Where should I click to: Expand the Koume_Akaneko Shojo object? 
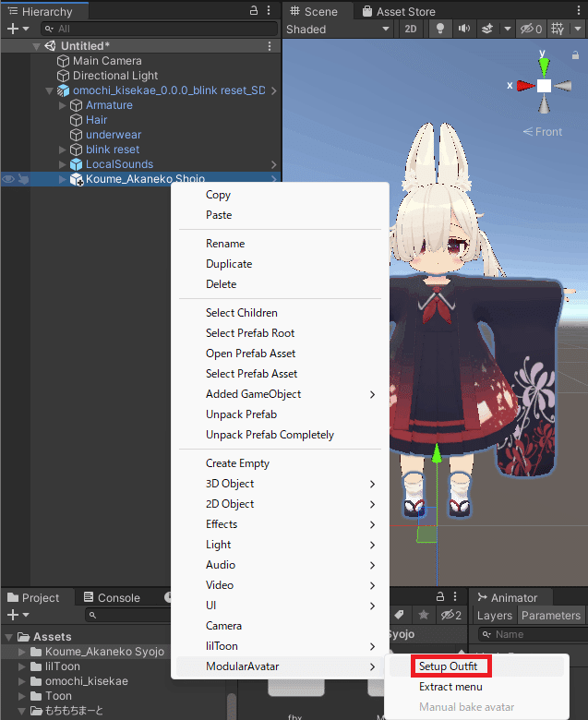(x=63, y=179)
